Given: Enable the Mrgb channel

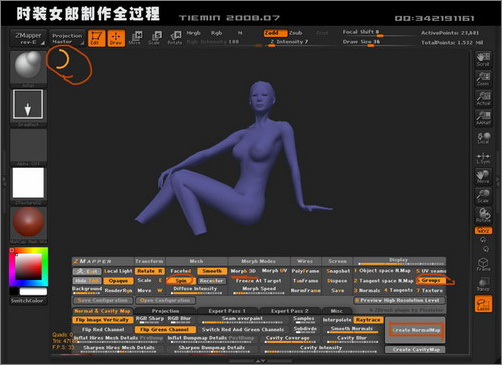Looking at the screenshot, I should (x=193, y=33).
